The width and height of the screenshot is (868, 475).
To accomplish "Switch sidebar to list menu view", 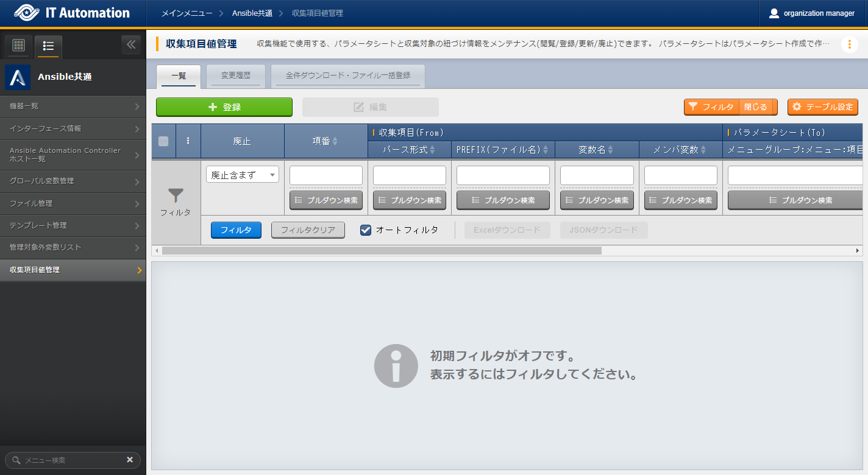I will 49,46.
